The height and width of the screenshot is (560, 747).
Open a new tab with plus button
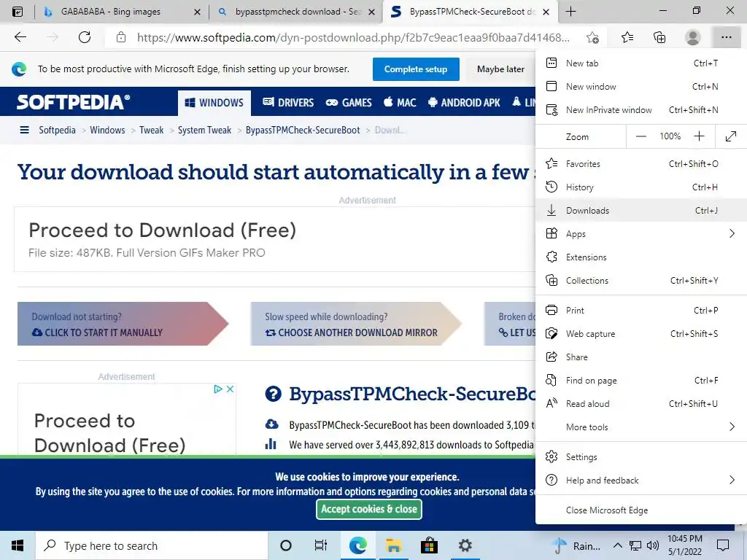coord(570,12)
